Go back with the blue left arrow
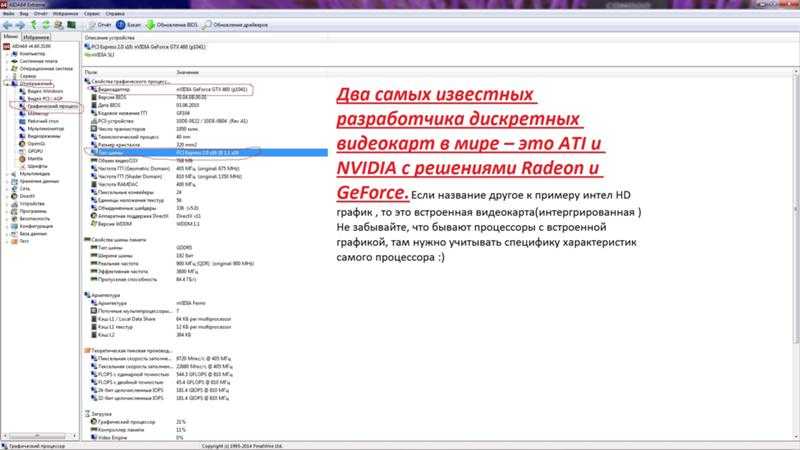This screenshot has height=450, width=800. [x=7, y=25]
